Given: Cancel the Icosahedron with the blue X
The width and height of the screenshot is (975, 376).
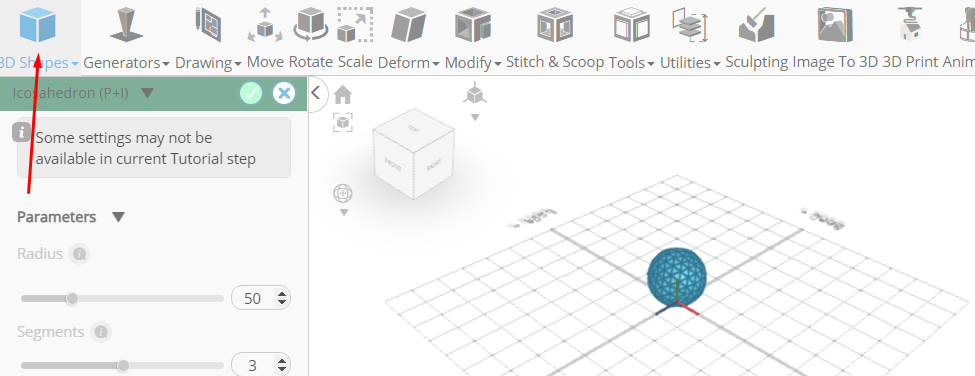Looking at the screenshot, I should click(284, 93).
